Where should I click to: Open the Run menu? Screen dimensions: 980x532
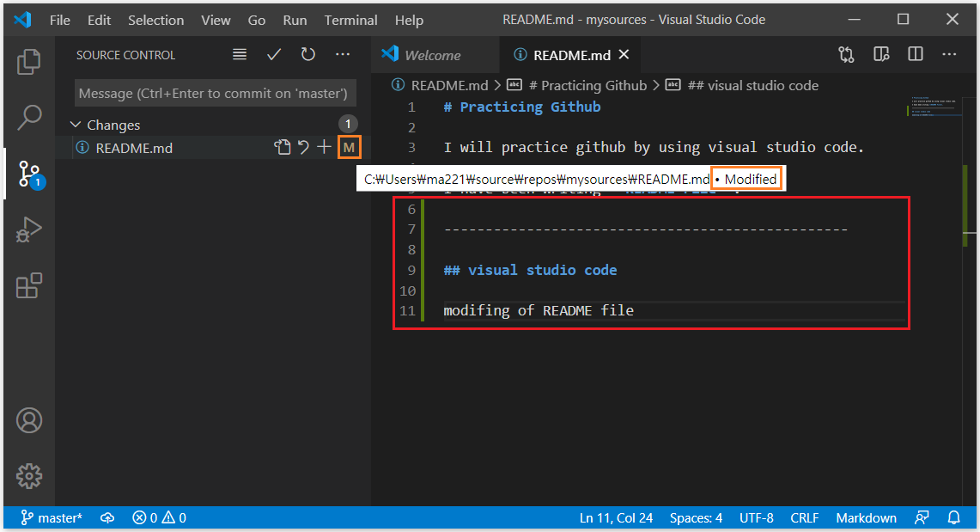[295, 20]
